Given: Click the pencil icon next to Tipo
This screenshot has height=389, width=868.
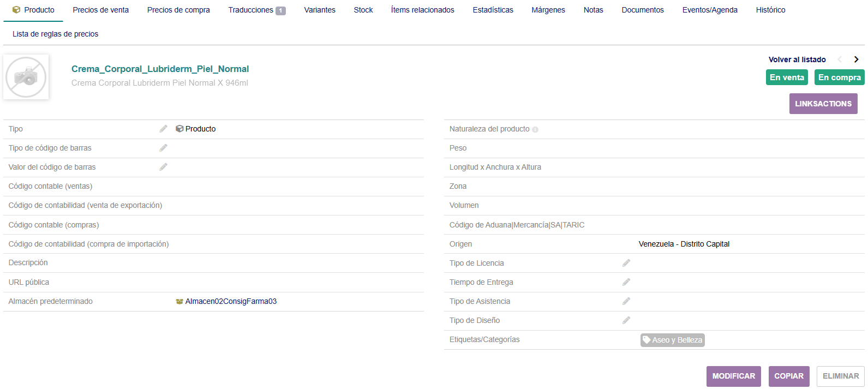Looking at the screenshot, I should point(163,129).
